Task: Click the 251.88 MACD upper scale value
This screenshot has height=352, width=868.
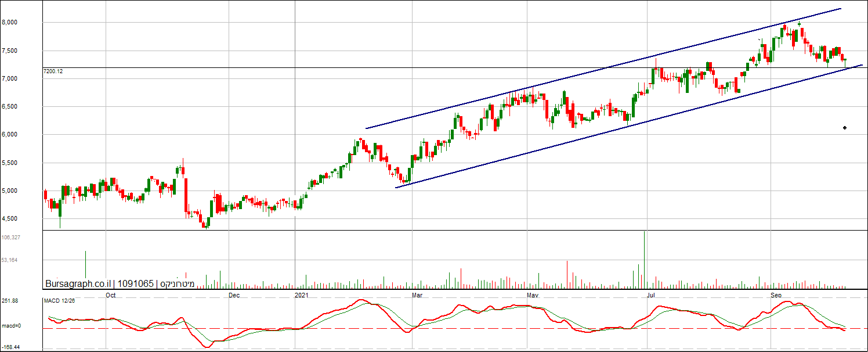Action: [10, 301]
